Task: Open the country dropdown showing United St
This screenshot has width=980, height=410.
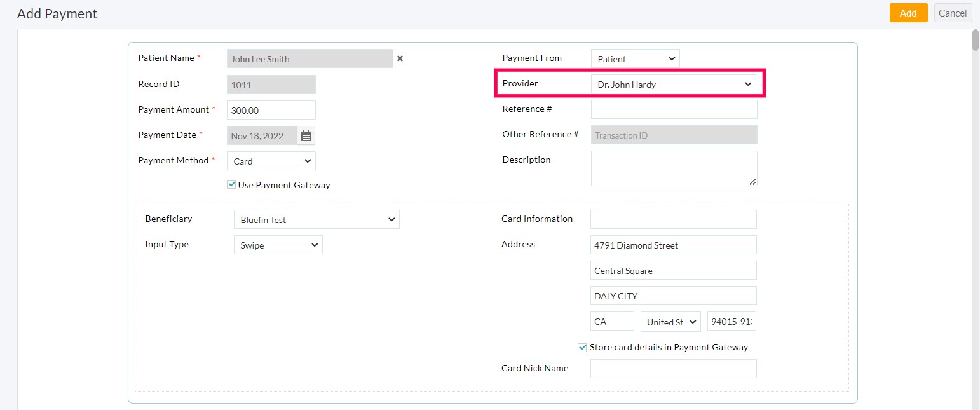Action: 670,322
